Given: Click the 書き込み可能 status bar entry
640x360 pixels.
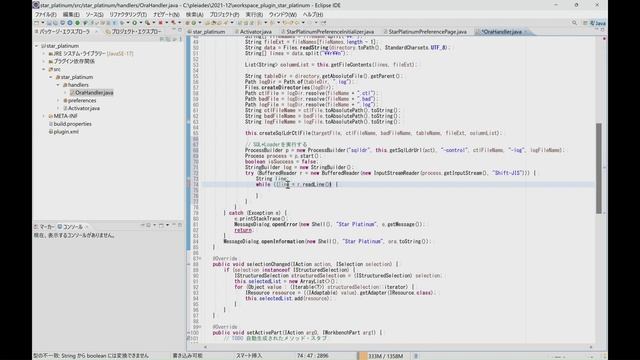Looking at the screenshot, I should [187, 356].
